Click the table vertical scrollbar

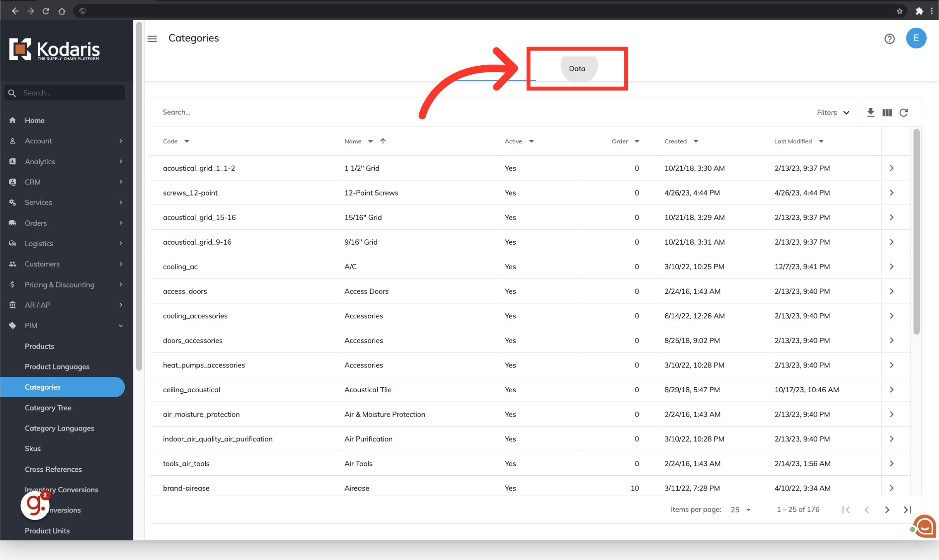(x=916, y=232)
